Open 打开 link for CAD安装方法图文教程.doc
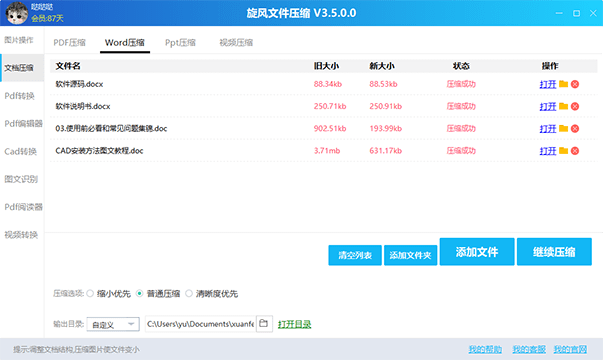 coord(548,151)
